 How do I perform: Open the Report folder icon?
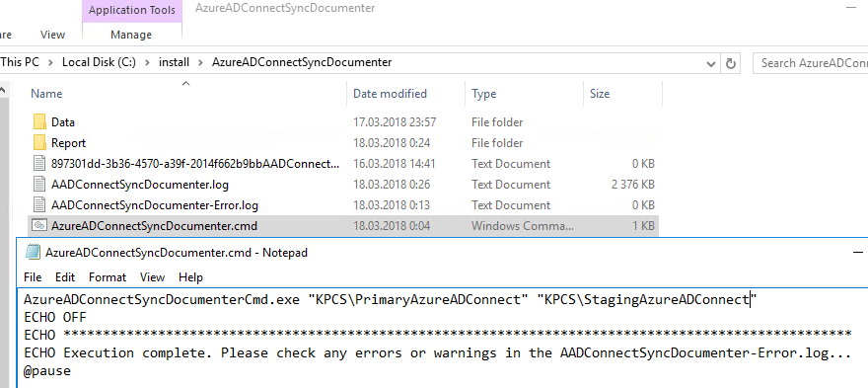pos(39,143)
